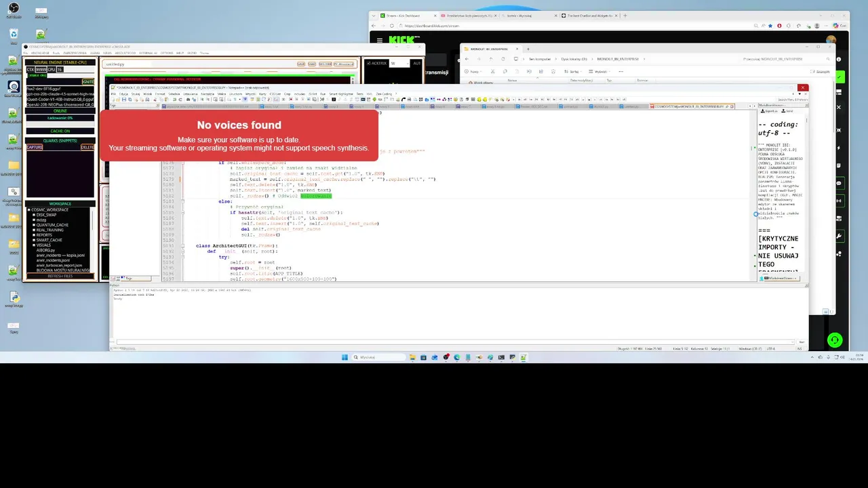Expand Nowy dropdown in Explorer
This screenshot has width=868, height=488.
tap(473, 71)
